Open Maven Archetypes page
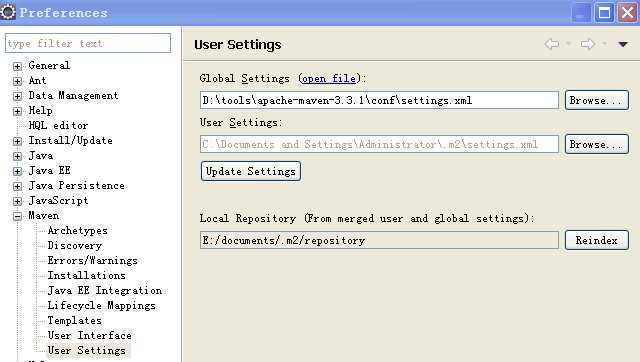This screenshot has height=362, width=640. (78, 231)
